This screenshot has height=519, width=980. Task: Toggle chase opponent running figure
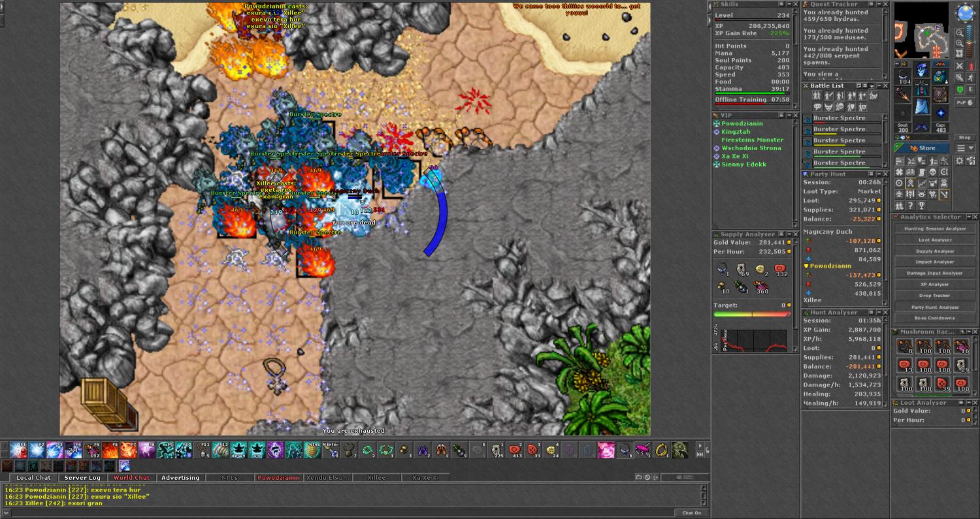click(x=972, y=78)
